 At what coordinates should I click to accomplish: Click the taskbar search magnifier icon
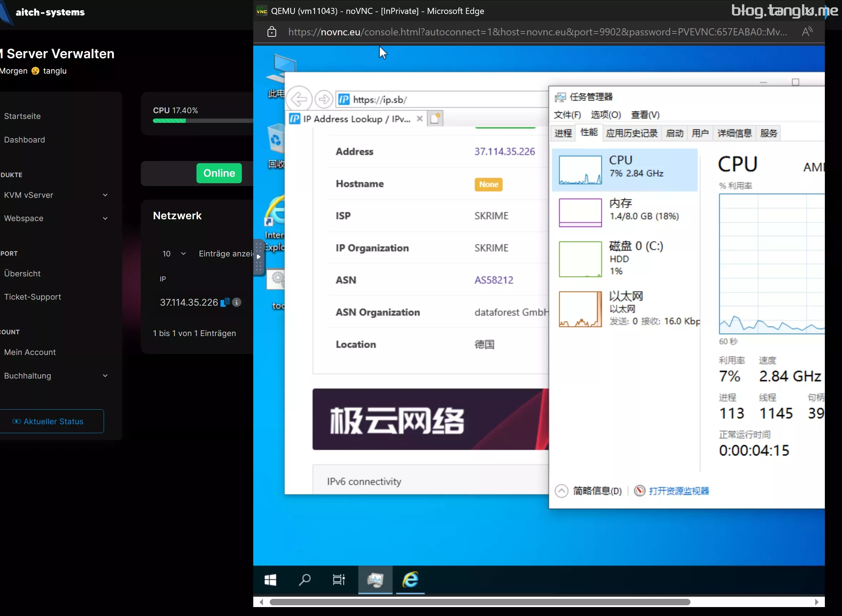pyautogui.click(x=304, y=580)
